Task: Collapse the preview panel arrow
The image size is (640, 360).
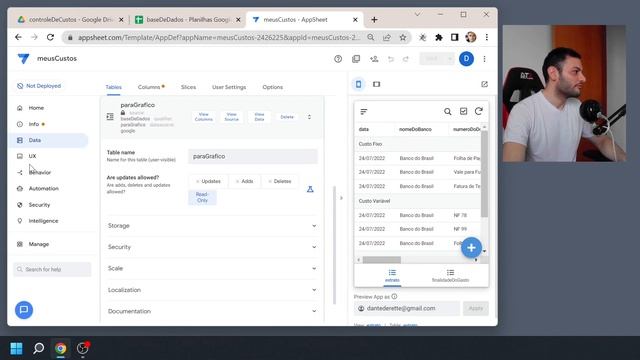Action: tap(341, 198)
